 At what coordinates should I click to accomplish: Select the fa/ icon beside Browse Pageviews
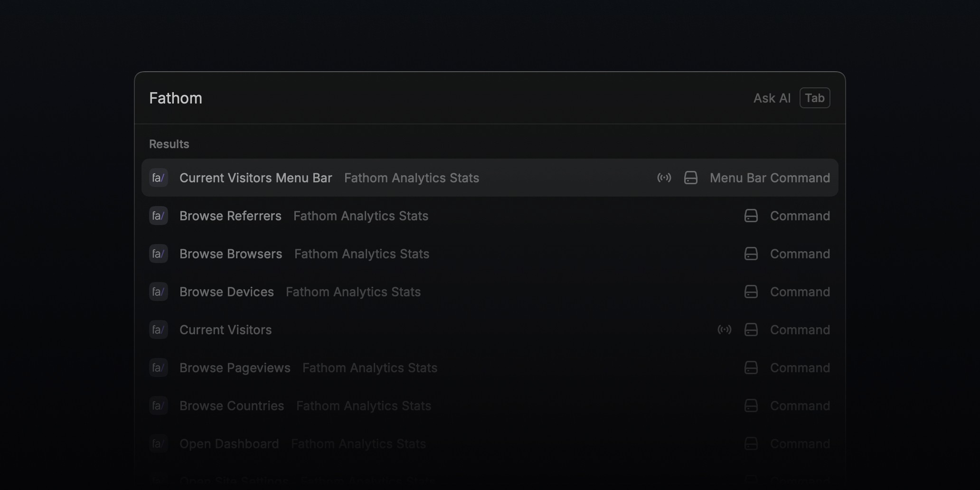click(158, 367)
